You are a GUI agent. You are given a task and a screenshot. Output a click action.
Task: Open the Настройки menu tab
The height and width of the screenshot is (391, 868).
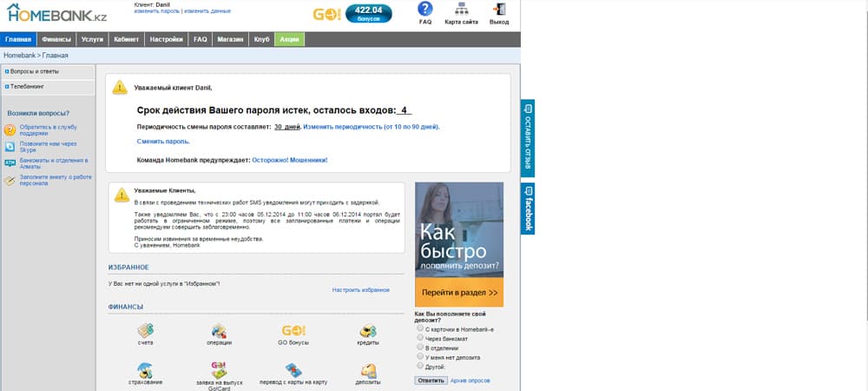[166, 39]
